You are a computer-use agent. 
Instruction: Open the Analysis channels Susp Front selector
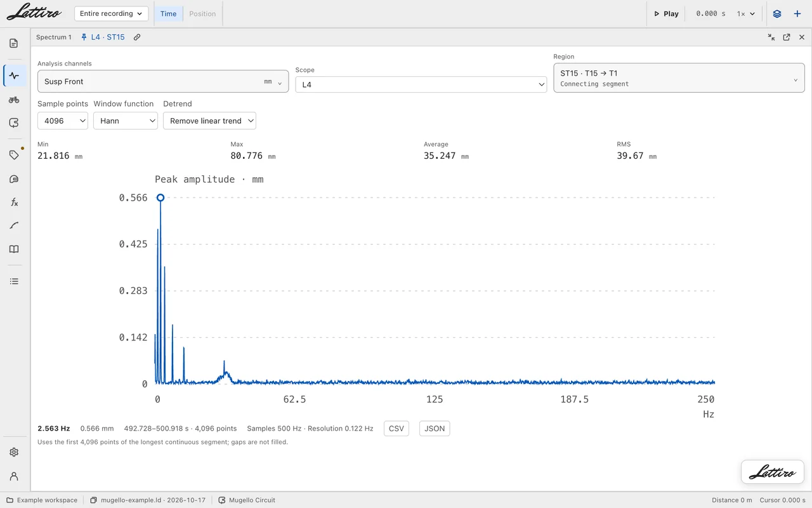pyautogui.click(x=163, y=81)
